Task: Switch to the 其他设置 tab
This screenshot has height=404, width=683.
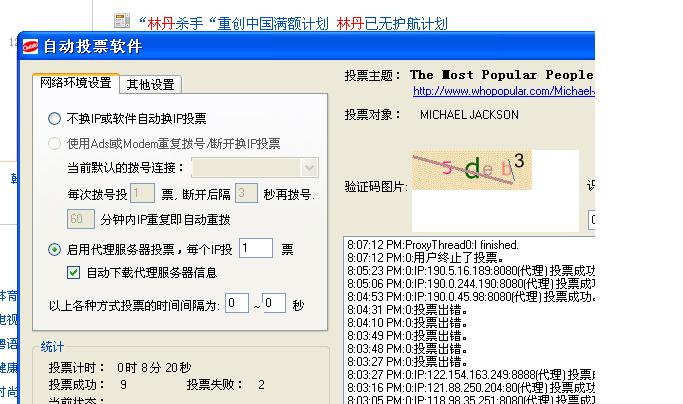Action: point(151,84)
